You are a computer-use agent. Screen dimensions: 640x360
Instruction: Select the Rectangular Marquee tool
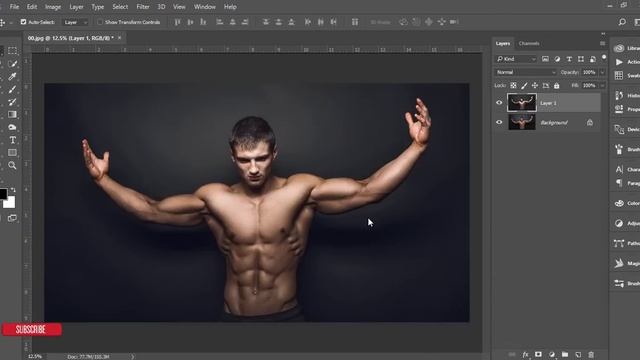coord(12,51)
